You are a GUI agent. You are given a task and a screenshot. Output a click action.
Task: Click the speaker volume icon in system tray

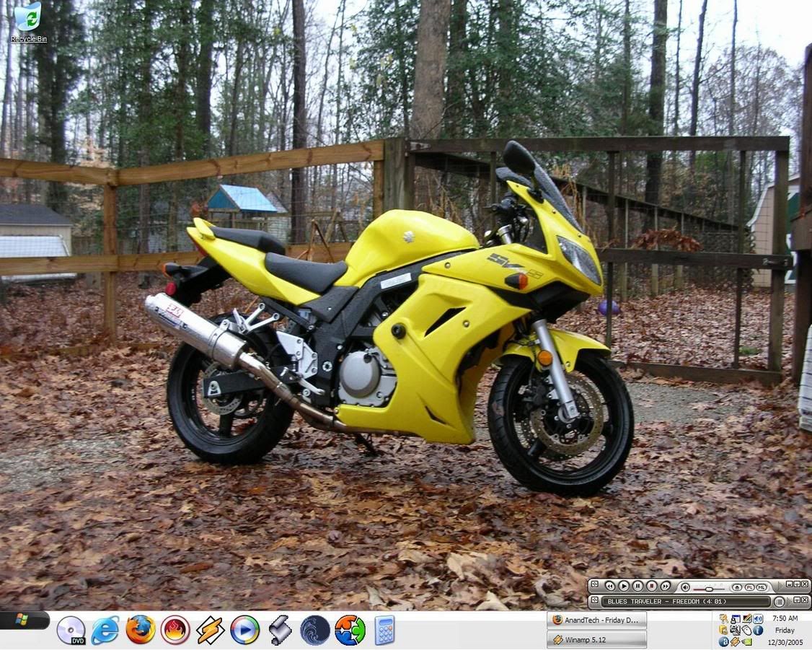757,619
